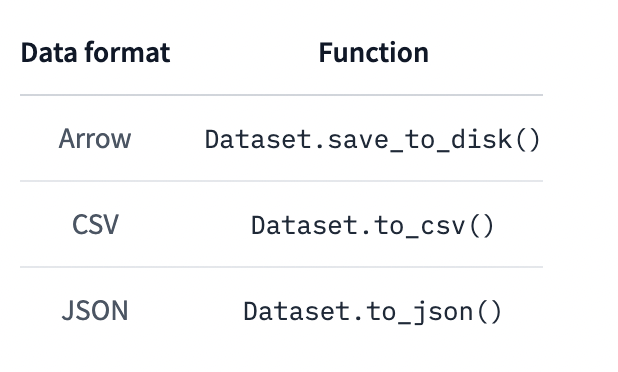618x372 pixels.
Task: Click the Data format column header
Action: tap(95, 52)
